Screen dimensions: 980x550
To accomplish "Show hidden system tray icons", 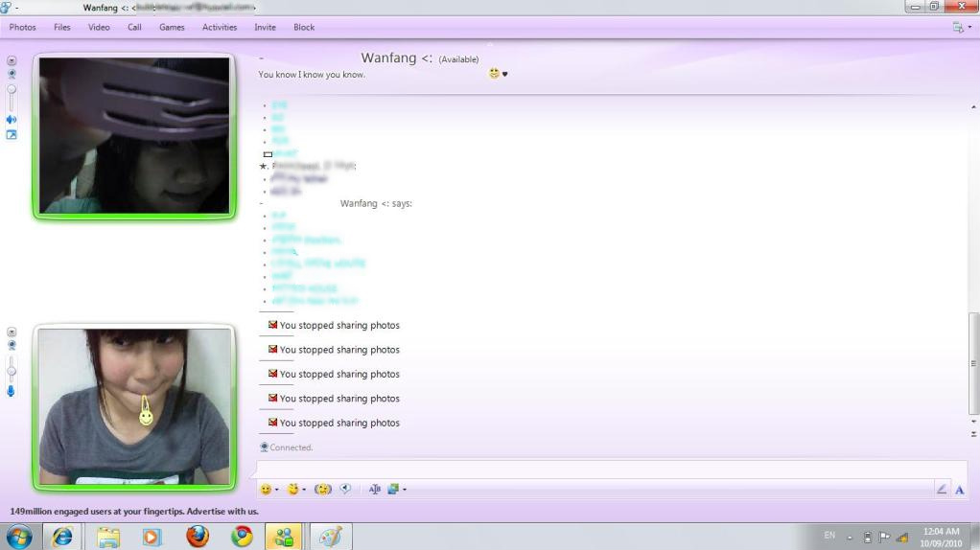I will pyautogui.click(x=850, y=538).
